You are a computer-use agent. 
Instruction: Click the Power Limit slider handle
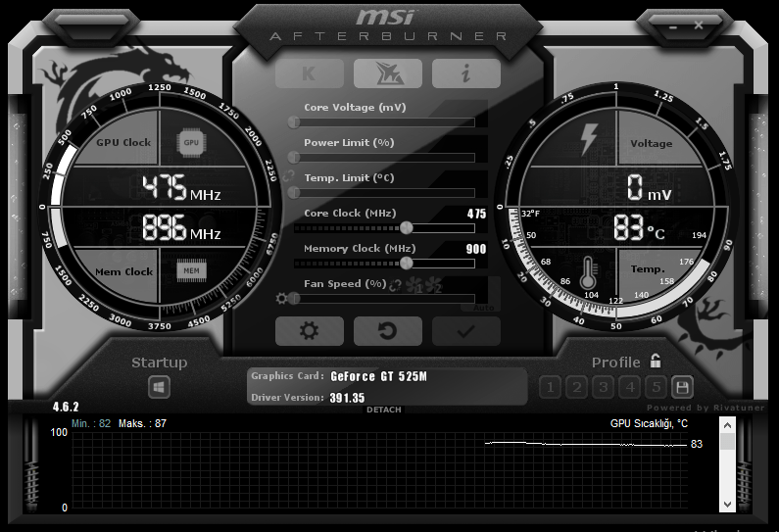[x=294, y=158]
